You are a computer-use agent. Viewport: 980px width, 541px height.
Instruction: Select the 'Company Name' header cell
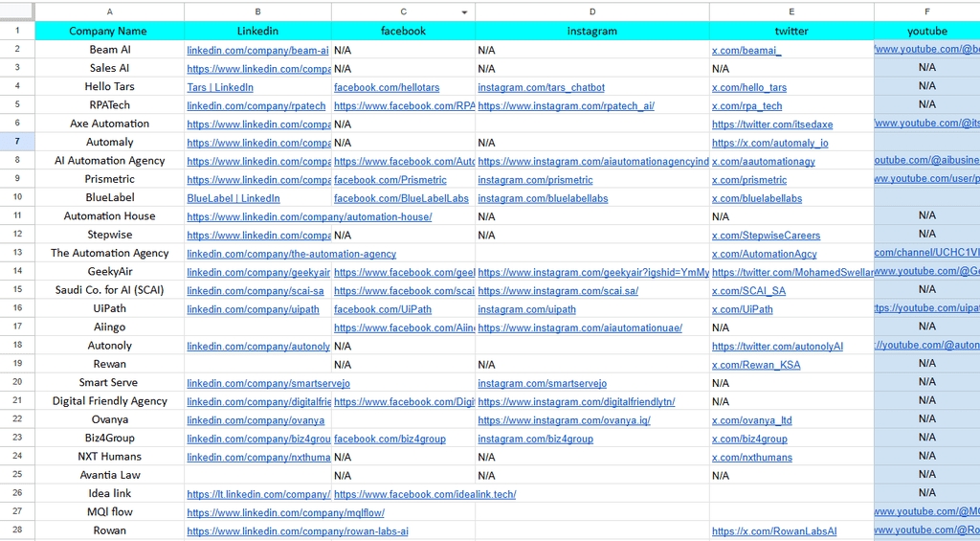109,31
